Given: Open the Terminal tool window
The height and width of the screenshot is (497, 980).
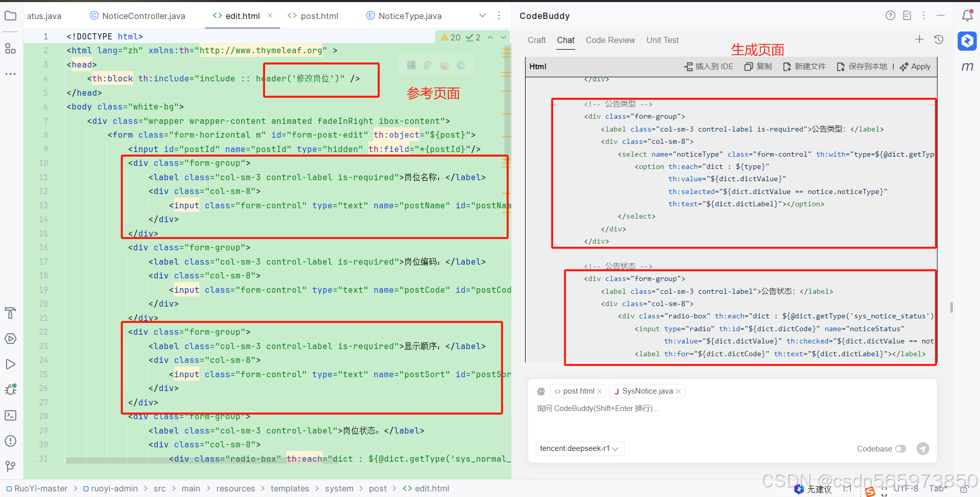Looking at the screenshot, I should [x=10, y=415].
